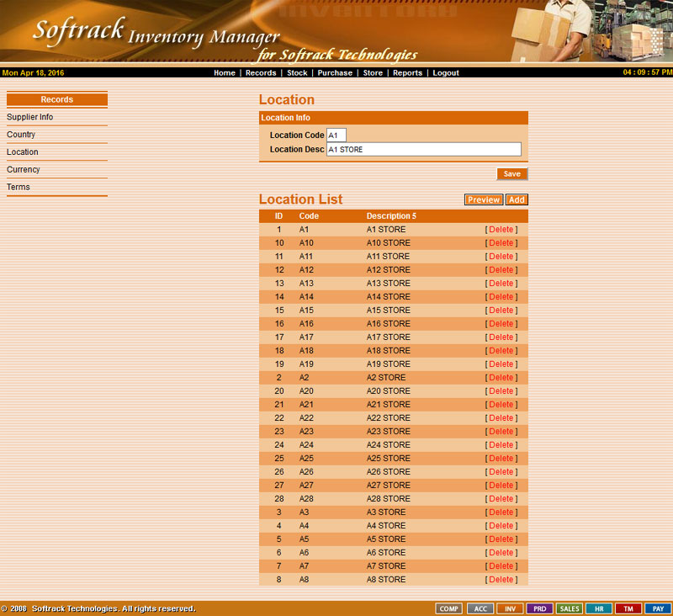Open the Records menu in top navigation

(261, 73)
